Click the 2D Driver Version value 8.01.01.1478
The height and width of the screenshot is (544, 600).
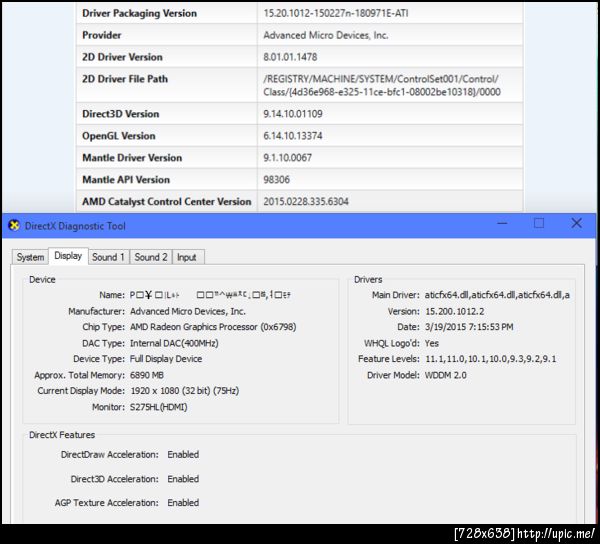290,57
